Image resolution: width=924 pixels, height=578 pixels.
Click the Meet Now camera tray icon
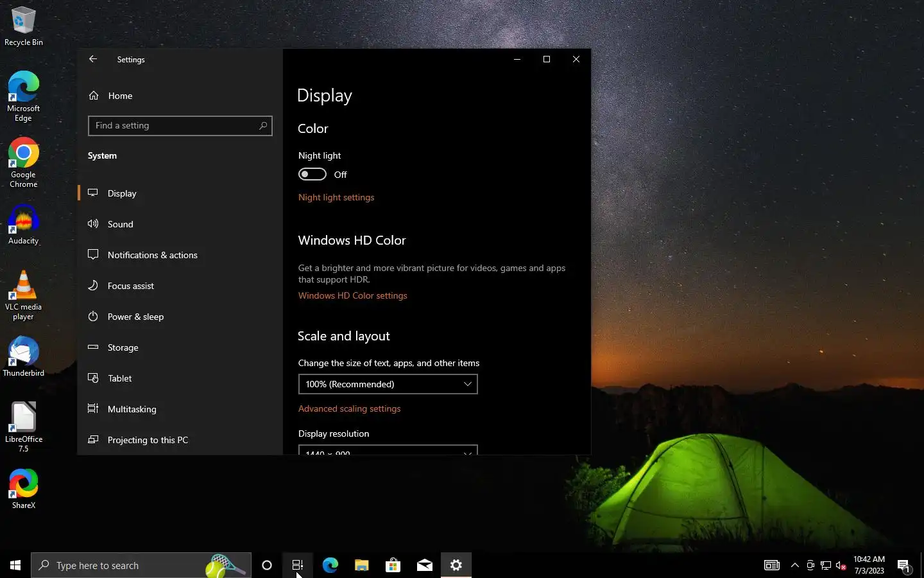click(810, 565)
